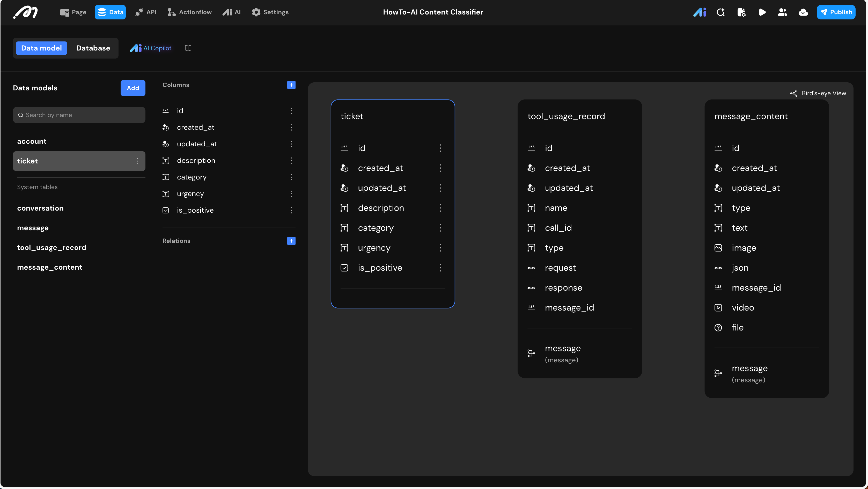
Task: Click the cloud deployment icon
Action: tap(803, 12)
